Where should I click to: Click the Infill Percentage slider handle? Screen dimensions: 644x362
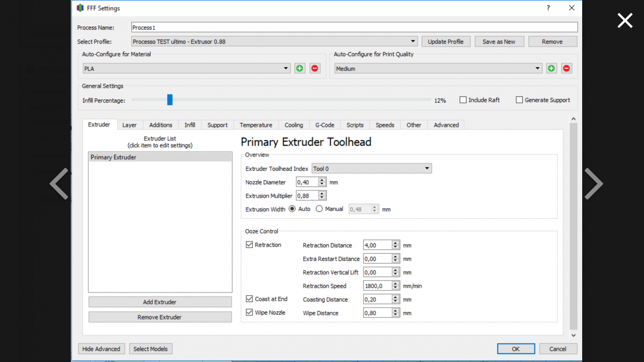pyautogui.click(x=170, y=100)
